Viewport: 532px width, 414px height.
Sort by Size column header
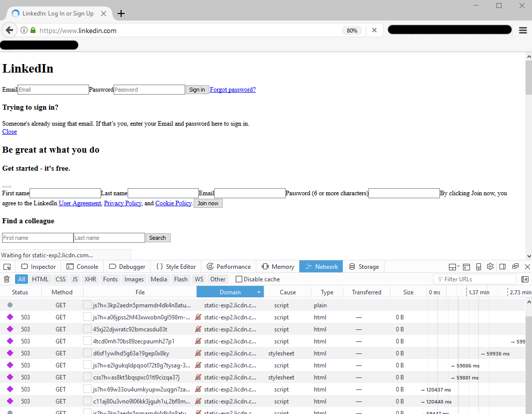408,292
